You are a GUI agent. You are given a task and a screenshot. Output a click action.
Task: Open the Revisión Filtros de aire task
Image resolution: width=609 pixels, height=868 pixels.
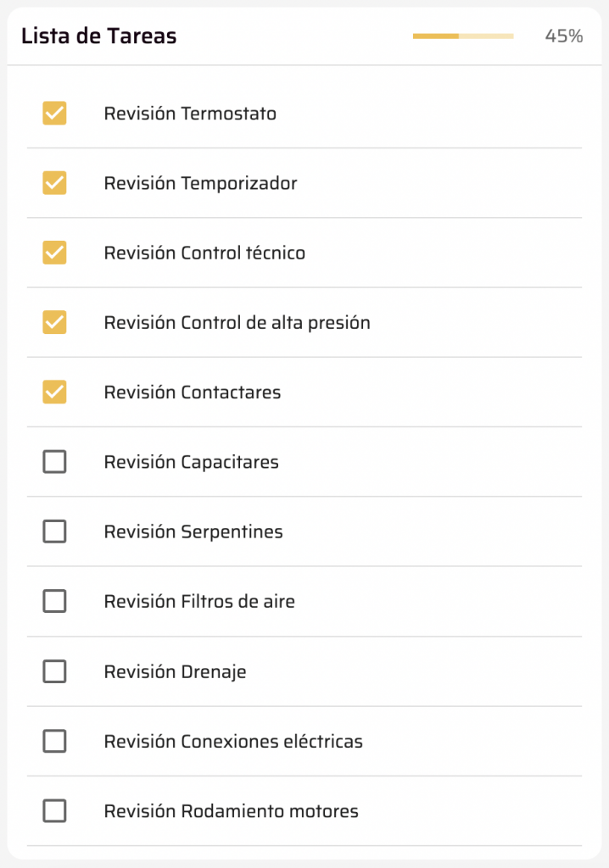[x=199, y=601]
